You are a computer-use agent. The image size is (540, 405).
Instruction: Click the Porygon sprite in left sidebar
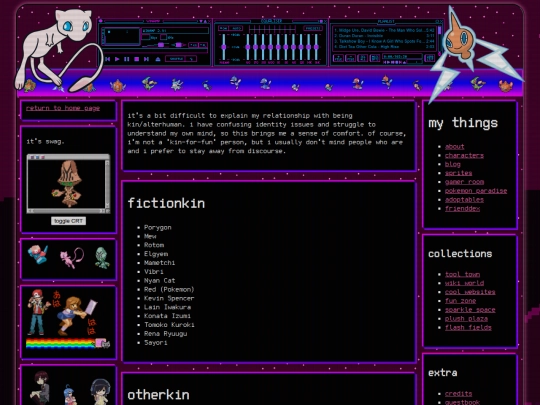click(x=38, y=255)
